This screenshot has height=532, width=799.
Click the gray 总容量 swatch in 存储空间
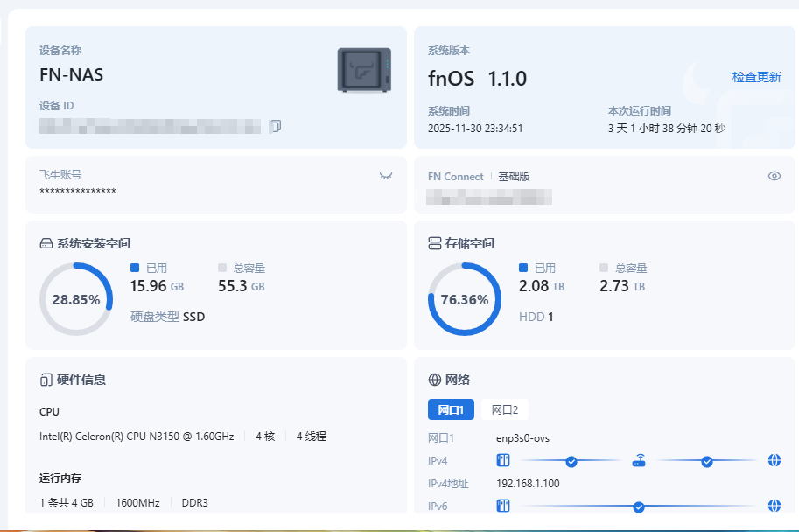(604, 268)
